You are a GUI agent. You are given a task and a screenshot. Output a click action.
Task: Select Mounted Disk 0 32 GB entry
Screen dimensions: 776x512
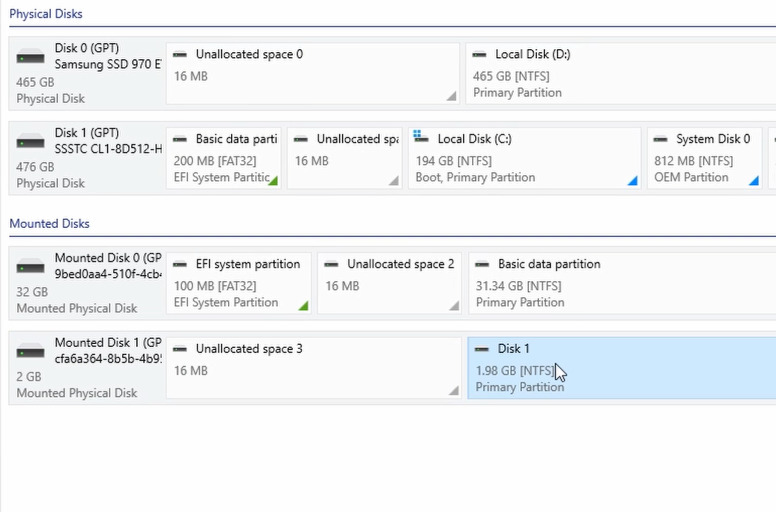pos(88,283)
